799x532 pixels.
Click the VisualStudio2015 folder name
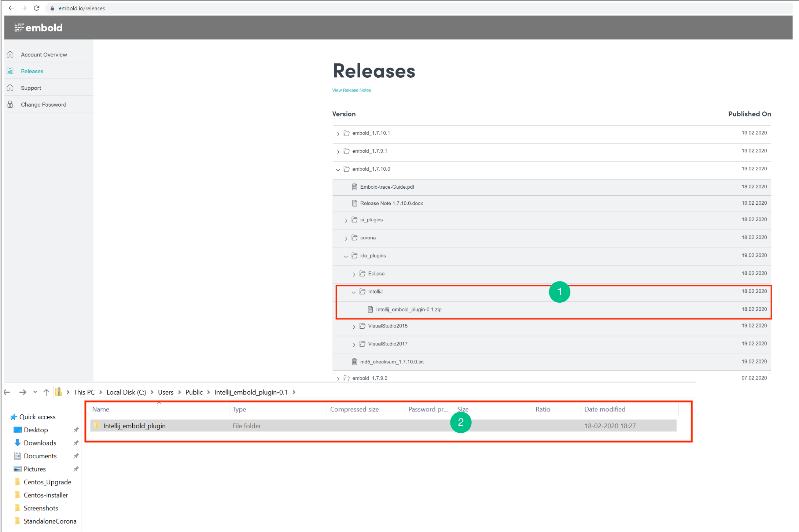point(388,326)
